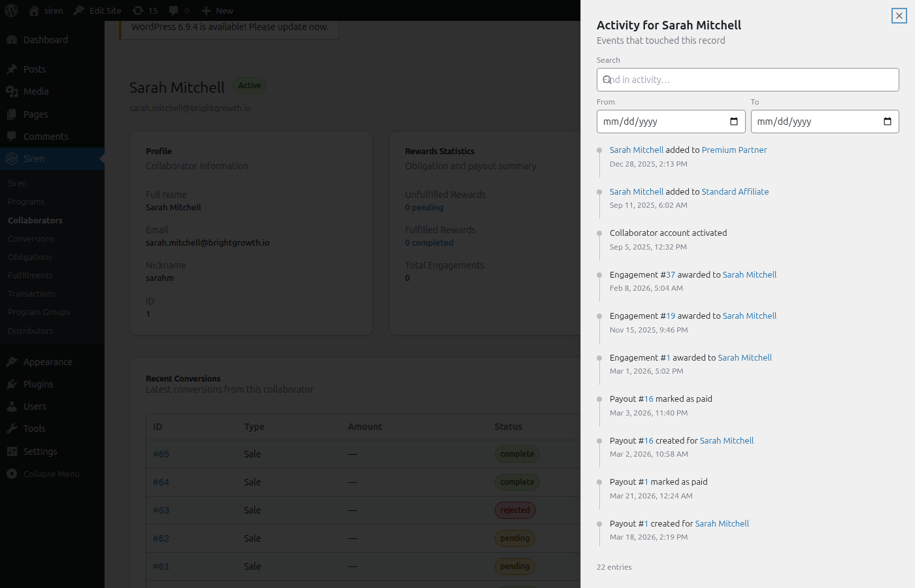Click the WordPress logo in the admin bar

pos(10,10)
